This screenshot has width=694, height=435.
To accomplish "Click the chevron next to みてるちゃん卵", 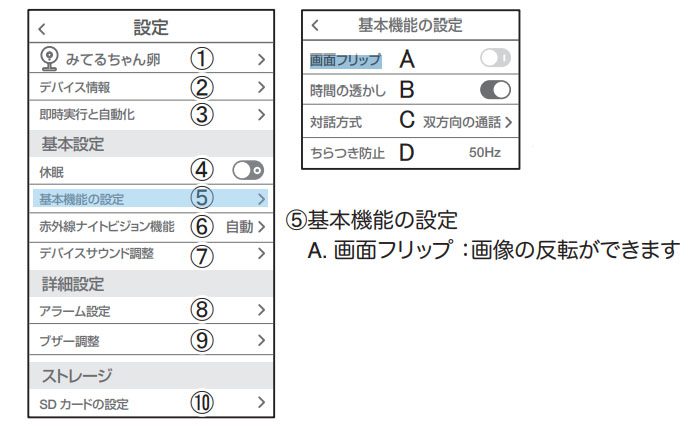I will click(x=261, y=60).
